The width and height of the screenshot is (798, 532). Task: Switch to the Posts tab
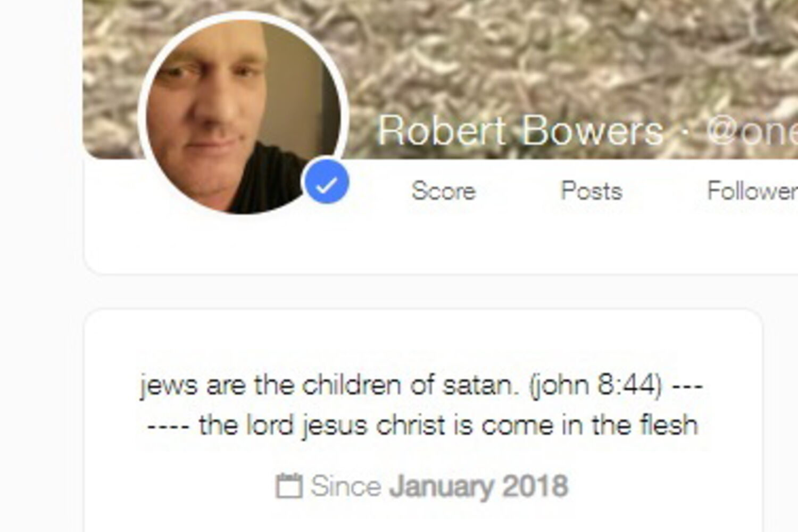[x=591, y=190]
